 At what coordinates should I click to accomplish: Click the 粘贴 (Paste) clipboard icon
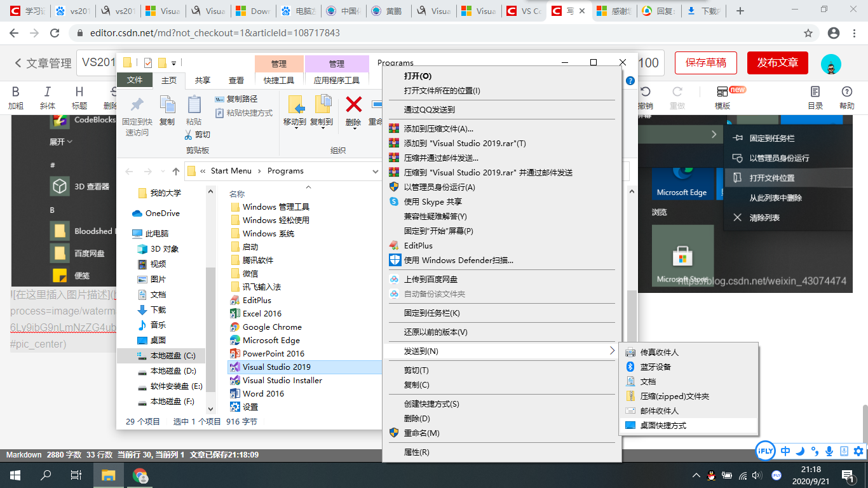coord(194,111)
